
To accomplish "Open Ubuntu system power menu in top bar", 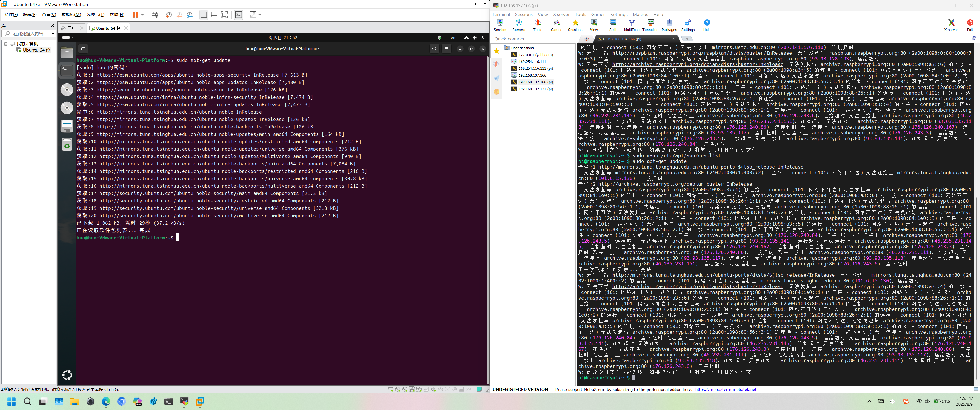I will 482,38.
